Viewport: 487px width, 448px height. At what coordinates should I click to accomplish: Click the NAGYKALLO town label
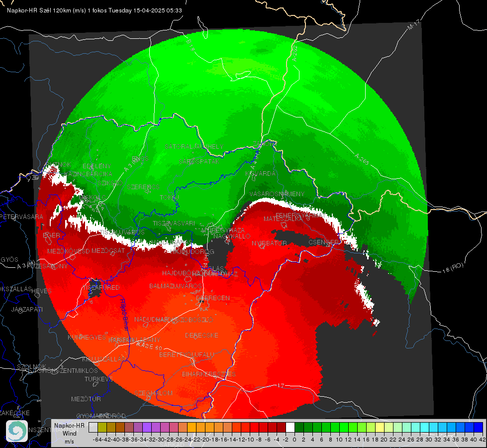point(232,236)
